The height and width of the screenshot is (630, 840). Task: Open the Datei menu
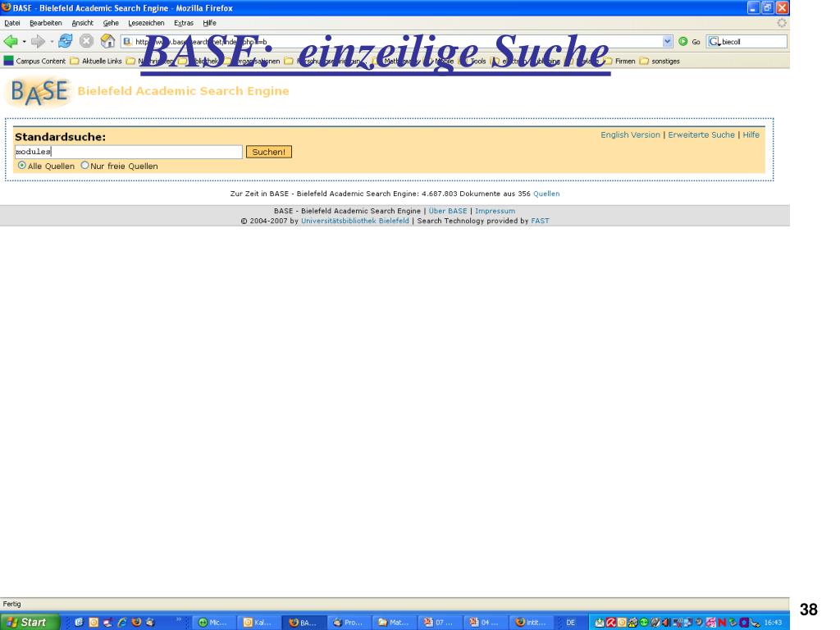[12, 23]
